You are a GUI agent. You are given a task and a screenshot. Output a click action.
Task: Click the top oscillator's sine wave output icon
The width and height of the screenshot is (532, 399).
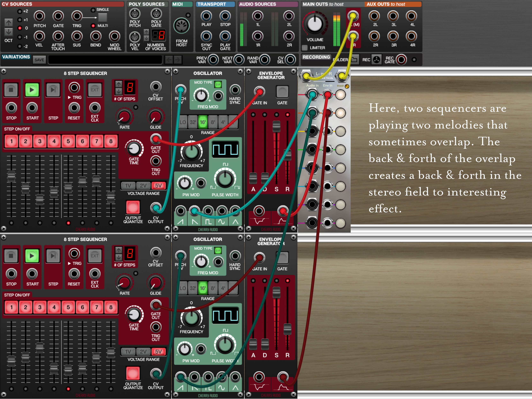[x=222, y=222]
